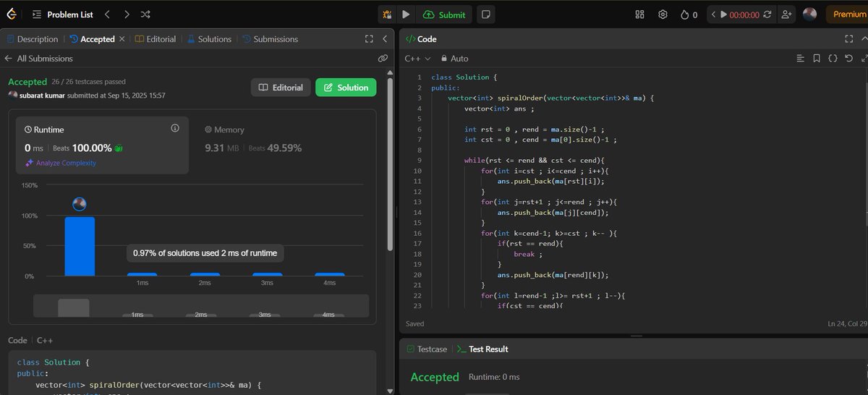
Task: Open the LeetCode home logo
Action: tap(13, 14)
